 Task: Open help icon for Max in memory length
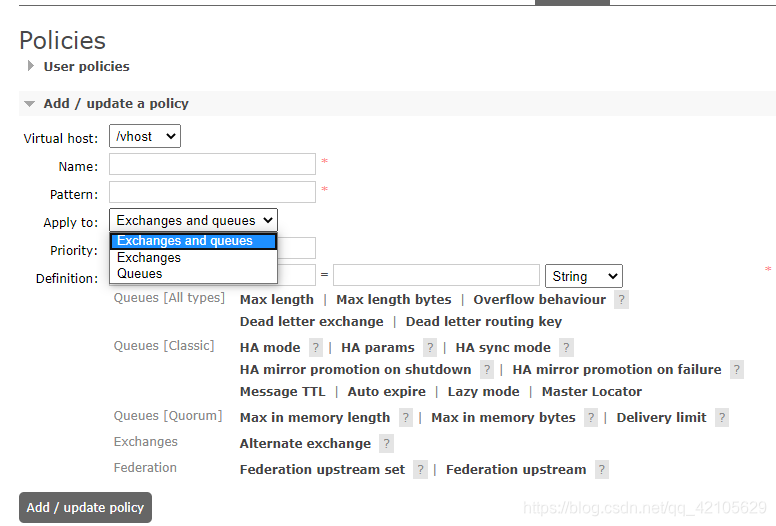coord(406,418)
